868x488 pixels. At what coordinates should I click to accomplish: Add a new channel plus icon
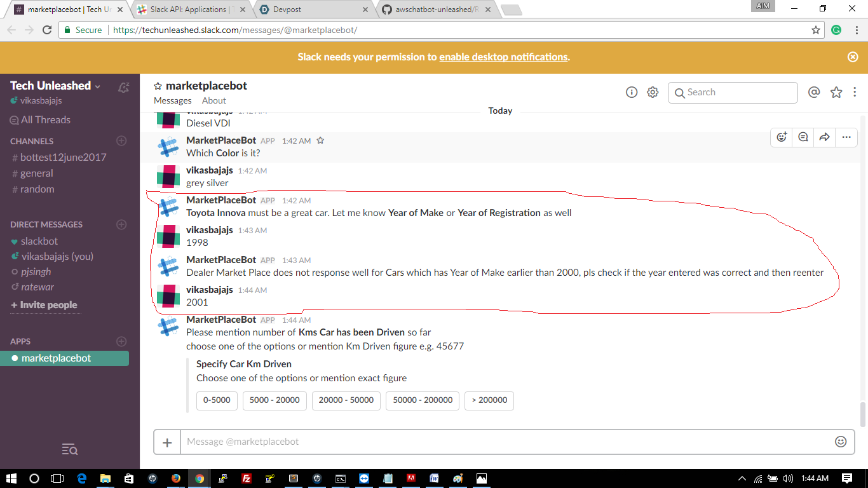[x=121, y=140]
